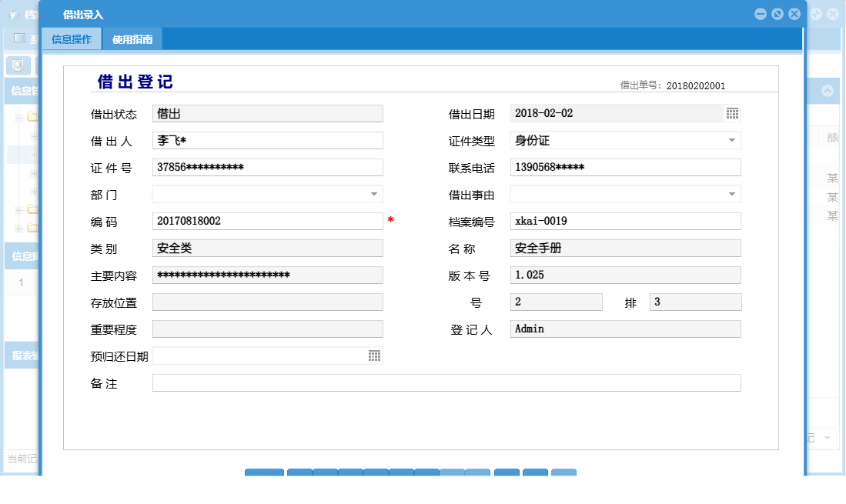
Task: Maximize the 借出录入 dialog
Action: tap(777, 14)
